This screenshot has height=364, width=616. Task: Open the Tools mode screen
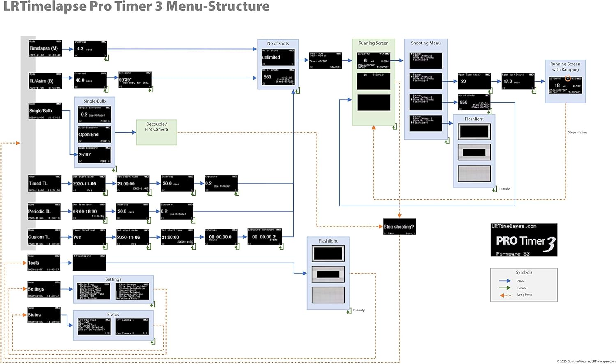click(44, 263)
